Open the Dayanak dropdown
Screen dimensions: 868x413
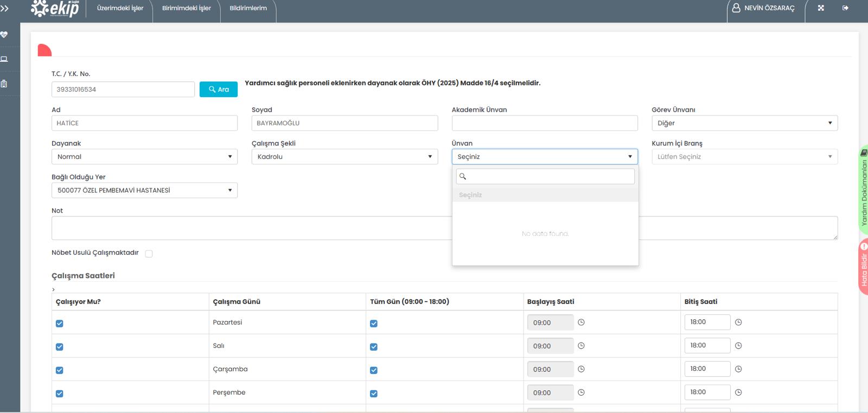point(144,157)
